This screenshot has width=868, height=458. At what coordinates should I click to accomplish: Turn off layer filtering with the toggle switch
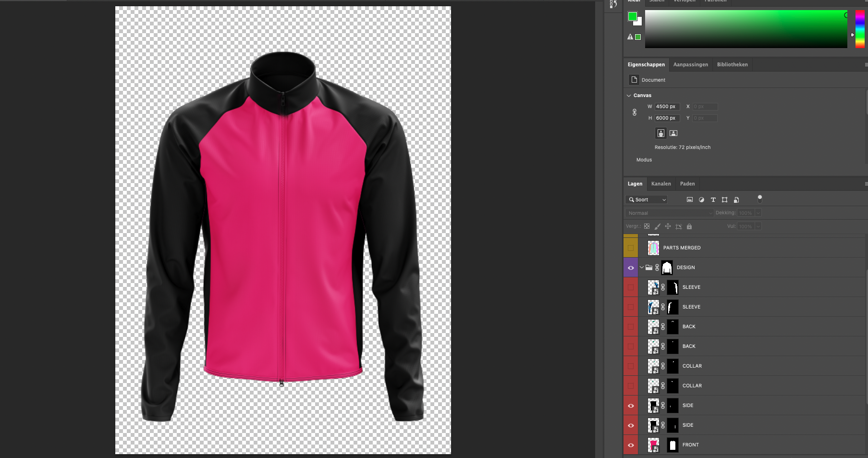760,198
